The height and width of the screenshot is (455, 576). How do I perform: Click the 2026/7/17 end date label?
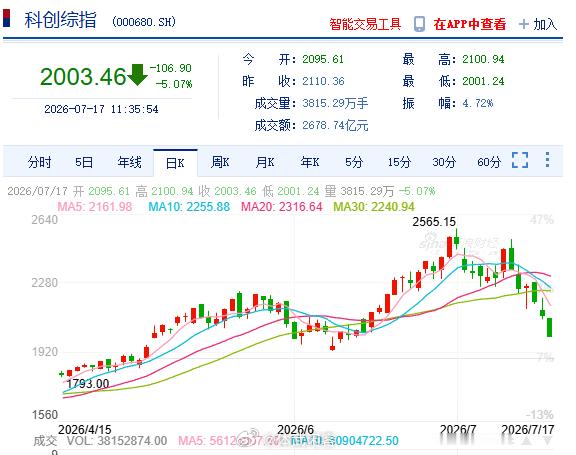(x=528, y=429)
